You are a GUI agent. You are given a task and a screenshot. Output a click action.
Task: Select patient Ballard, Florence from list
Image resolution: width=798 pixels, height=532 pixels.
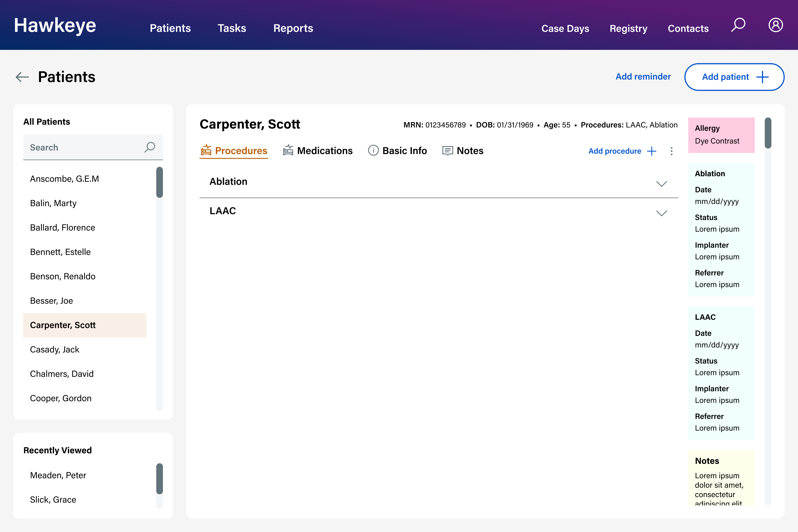tap(63, 227)
